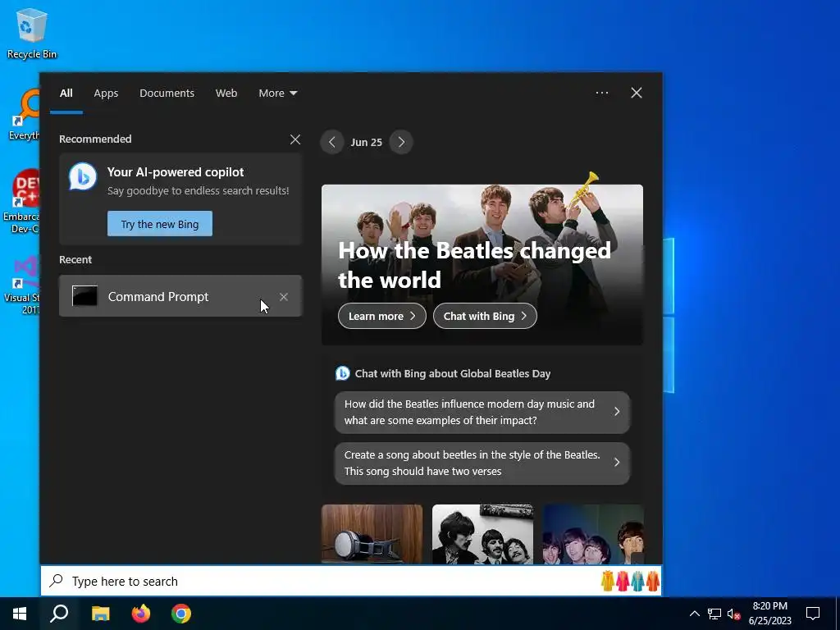Screen dimensions: 840x630
Task: Open Command Prompt from Recent
Action: 180,296
